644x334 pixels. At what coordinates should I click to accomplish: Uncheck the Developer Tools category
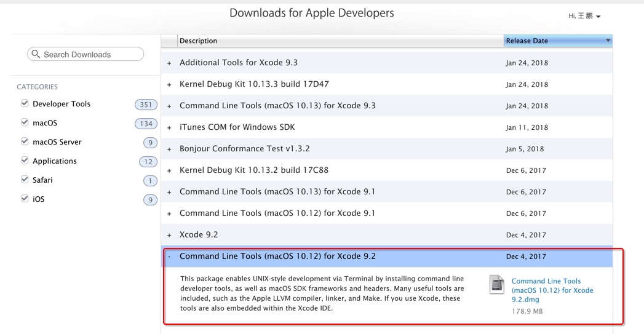pyautogui.click(x=25, y=103)
